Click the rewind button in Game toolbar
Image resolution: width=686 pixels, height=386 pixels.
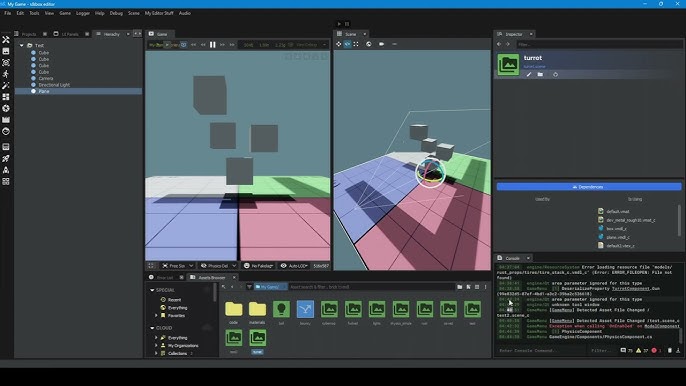(x=193, y=45)
